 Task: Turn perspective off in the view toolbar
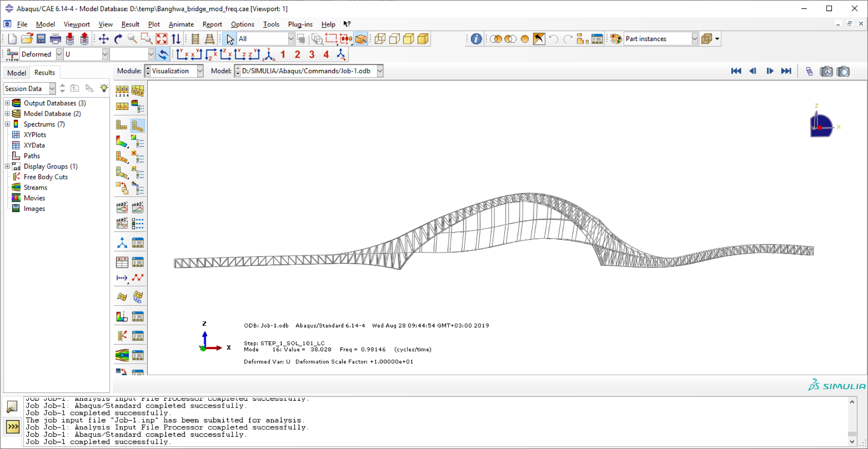(x=195, y=39)
